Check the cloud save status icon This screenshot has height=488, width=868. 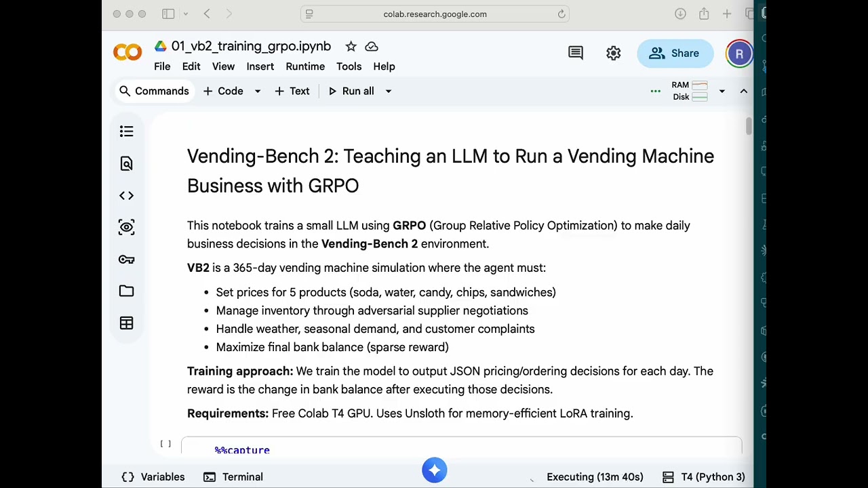[x=372, y=46]
